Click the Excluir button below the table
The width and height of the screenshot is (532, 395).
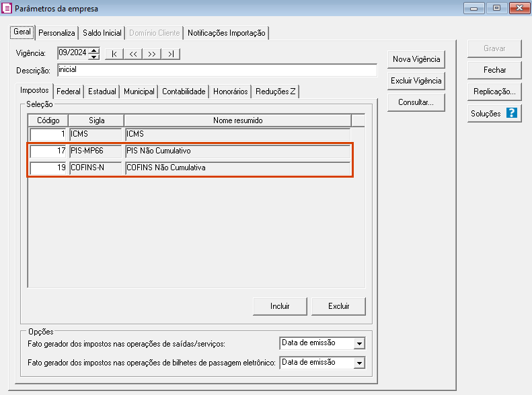(338, 306)
